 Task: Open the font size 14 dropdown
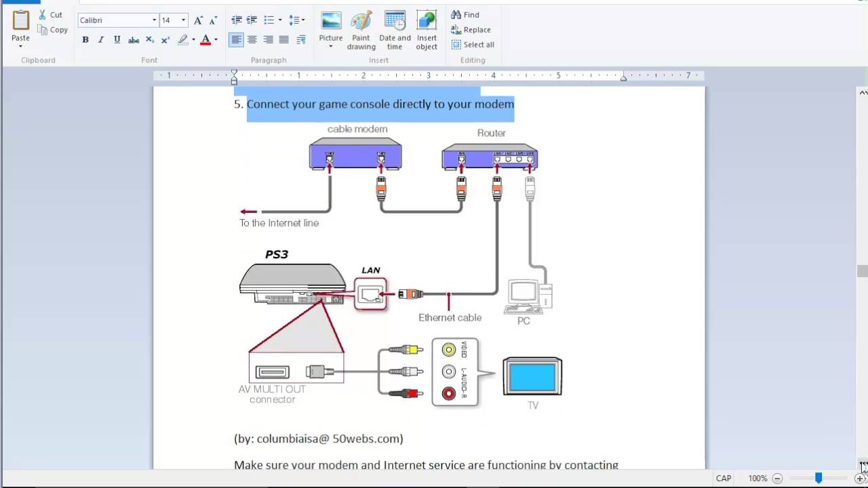[x=183, y=20]
